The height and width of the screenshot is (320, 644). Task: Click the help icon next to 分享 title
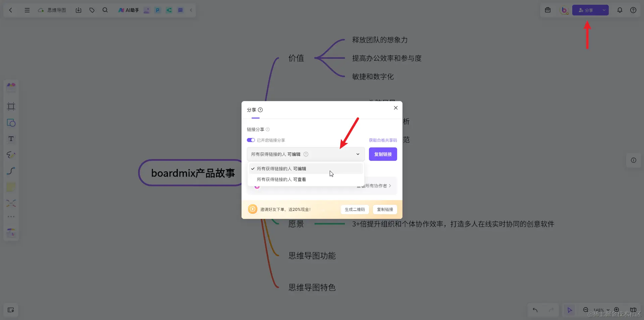tap(260, 110)
